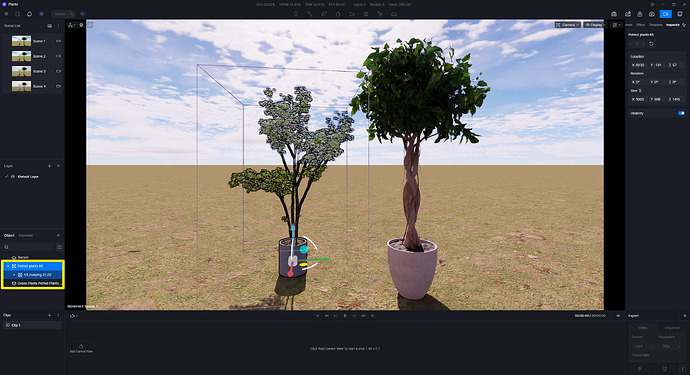The width and height of the screenshot is (690, 375).
Task: Click the Add Current View button
Action: (81, 349)
